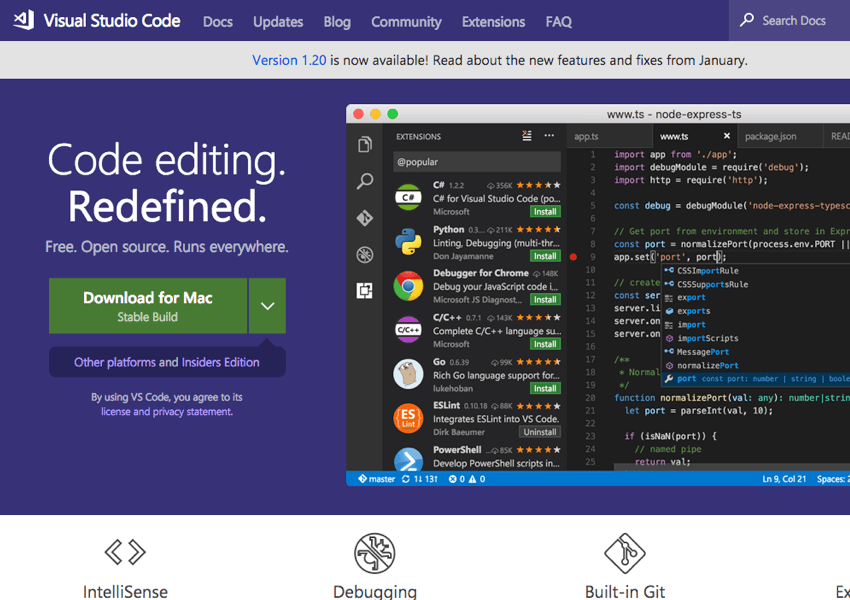Click the Go gopher extension icon
The width and height of the screenshot is (850, 600).
(x=408, y=374)
